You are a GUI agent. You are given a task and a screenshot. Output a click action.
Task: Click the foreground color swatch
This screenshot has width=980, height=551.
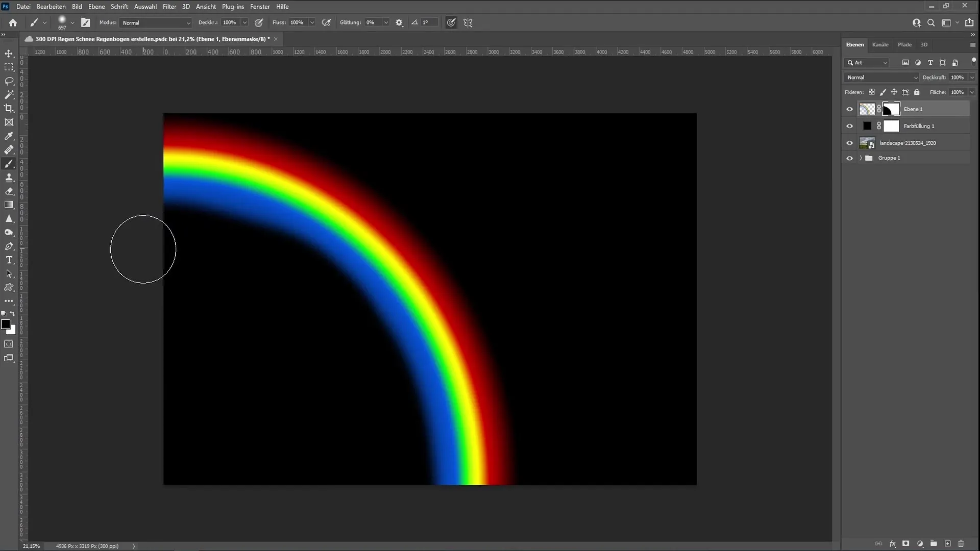click(6, 325)
